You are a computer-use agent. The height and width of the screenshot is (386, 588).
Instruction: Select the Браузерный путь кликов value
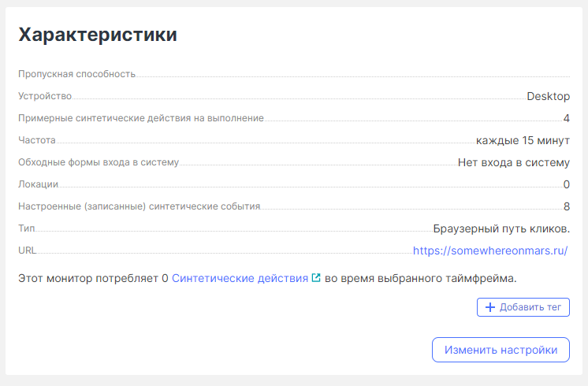tap(501, 228)
